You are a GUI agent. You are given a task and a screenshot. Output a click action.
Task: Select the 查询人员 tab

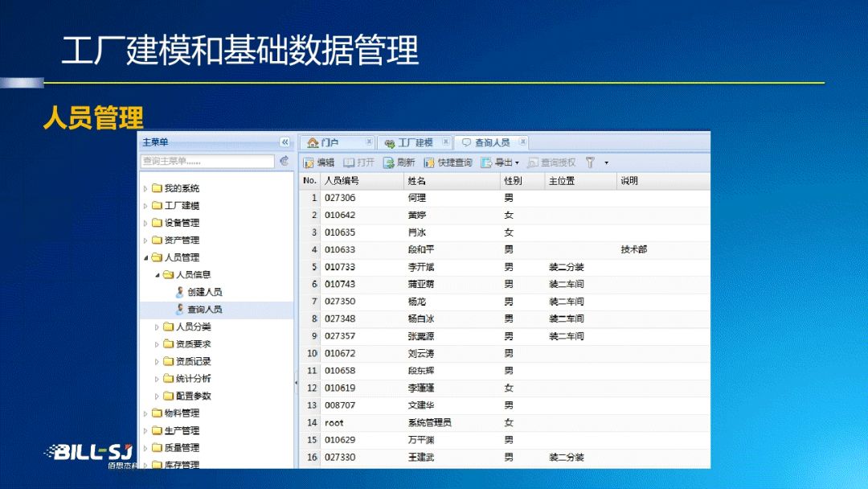(492, 142)
